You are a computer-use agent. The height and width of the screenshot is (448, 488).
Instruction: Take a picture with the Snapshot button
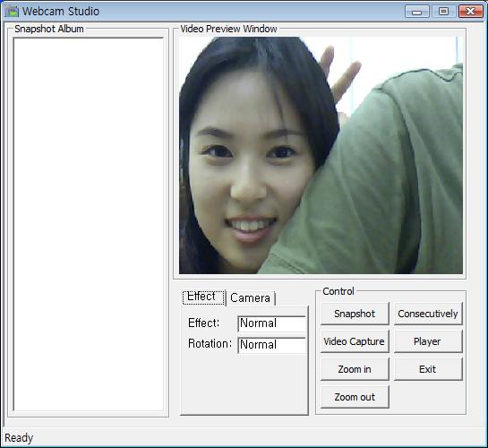(x=355, y=314)
